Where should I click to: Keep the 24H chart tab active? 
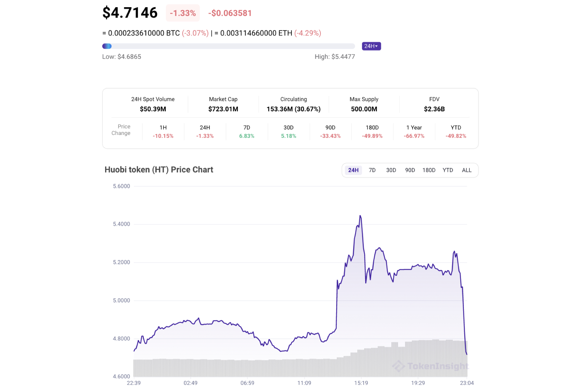pyautogui.click(x=353, y=170)
